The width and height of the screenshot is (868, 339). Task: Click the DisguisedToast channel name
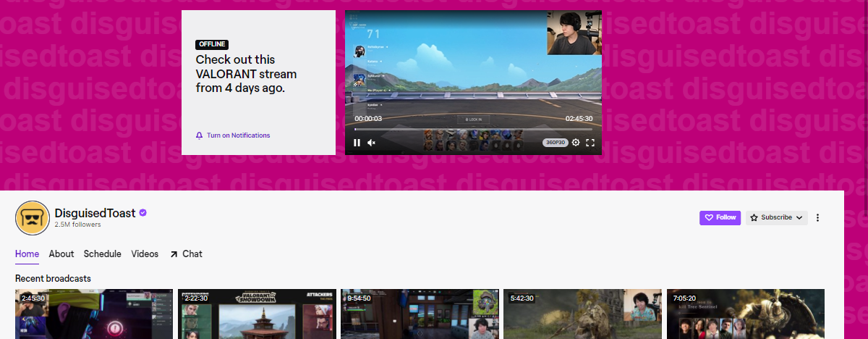[95, 213]
